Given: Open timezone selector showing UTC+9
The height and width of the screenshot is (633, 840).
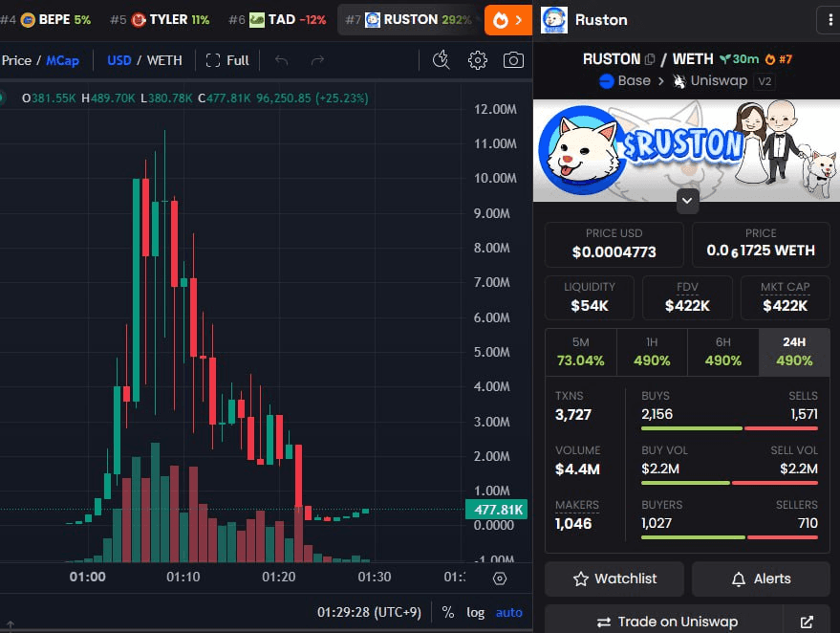Looking at the screenshot, I should [371, 612].
